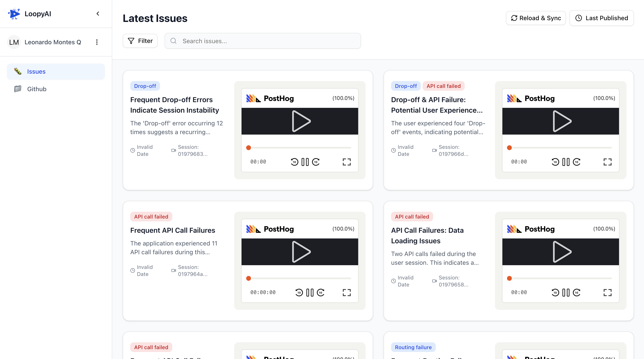
Task: Open the Filter dropdown
Action: tap(140, 41)
